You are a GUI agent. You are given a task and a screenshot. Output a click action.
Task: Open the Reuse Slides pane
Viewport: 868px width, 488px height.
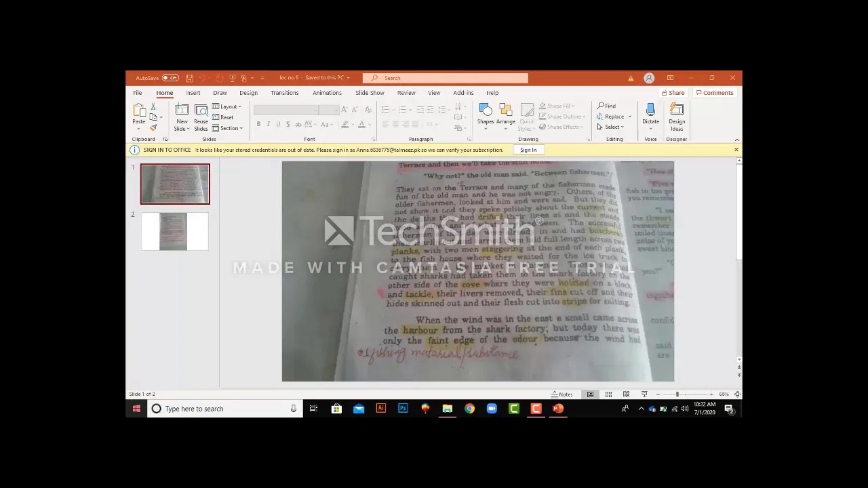[201, 118]
